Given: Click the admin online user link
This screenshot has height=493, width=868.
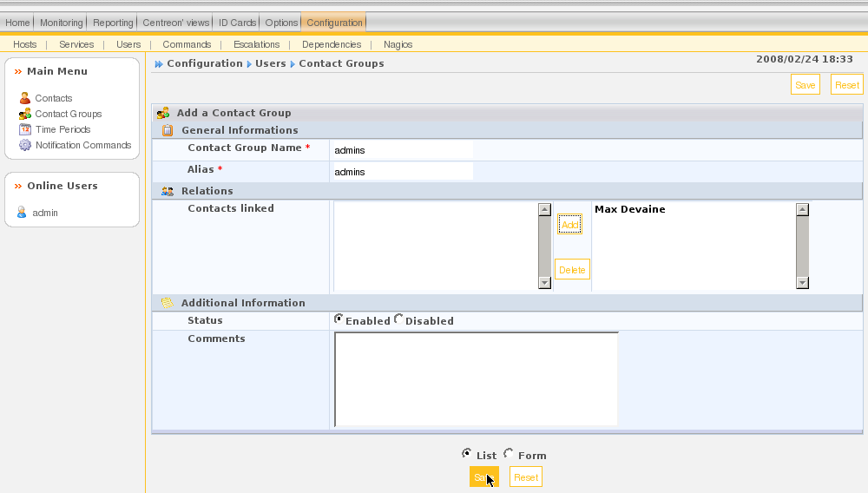Looking at the screenshot, I should tap(45, 213).
